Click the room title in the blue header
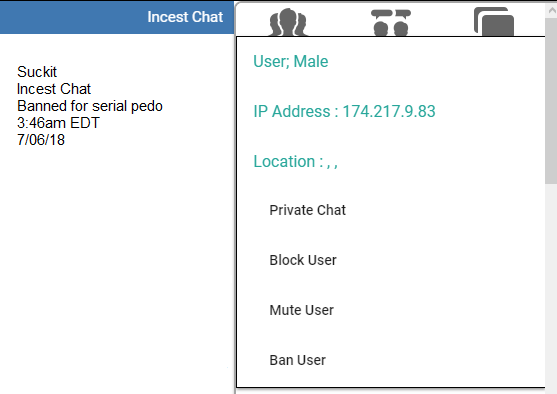Viewport: 557px width, 394px height. [x=185, y=17]
